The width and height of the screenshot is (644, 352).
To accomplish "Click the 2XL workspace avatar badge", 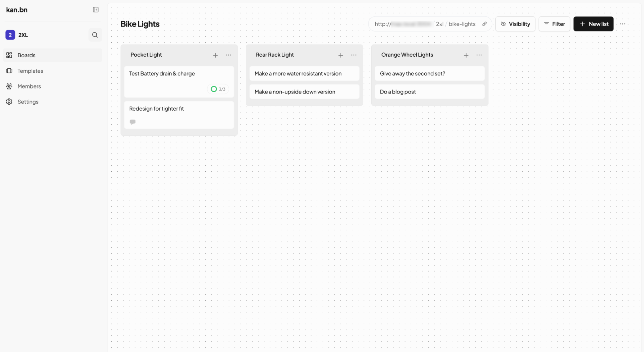I will 10,35.
